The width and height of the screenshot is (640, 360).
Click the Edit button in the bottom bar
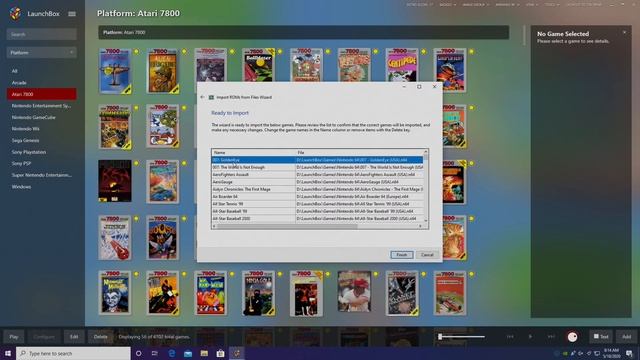click(74, 337)
